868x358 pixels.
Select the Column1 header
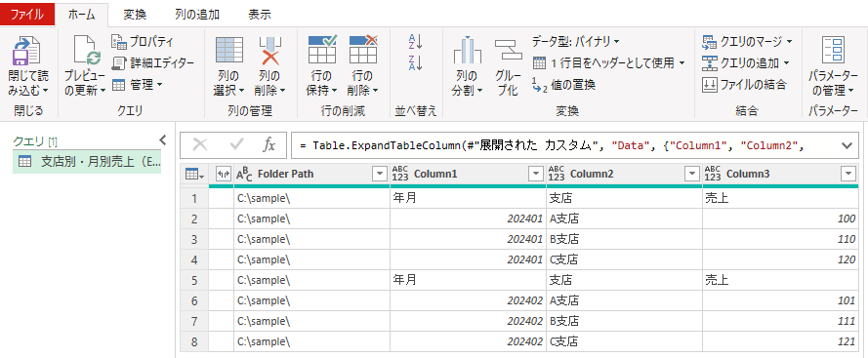pos(468,175)
